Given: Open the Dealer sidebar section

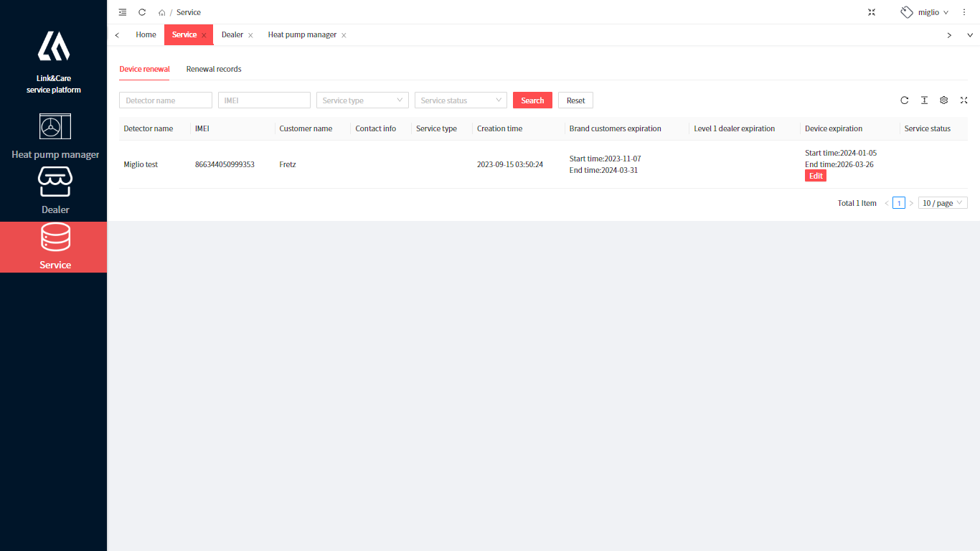Looking at the screenshot, I should point(55,191).
